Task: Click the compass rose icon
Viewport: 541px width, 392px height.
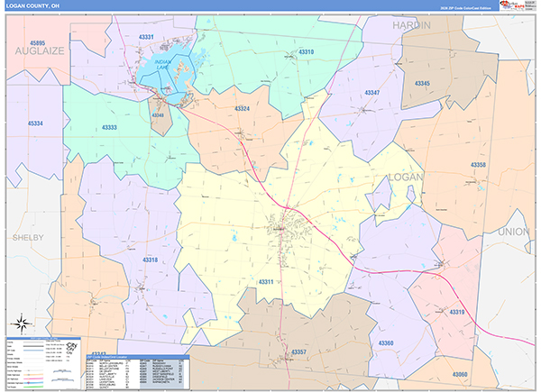Action: pos(22,324)
